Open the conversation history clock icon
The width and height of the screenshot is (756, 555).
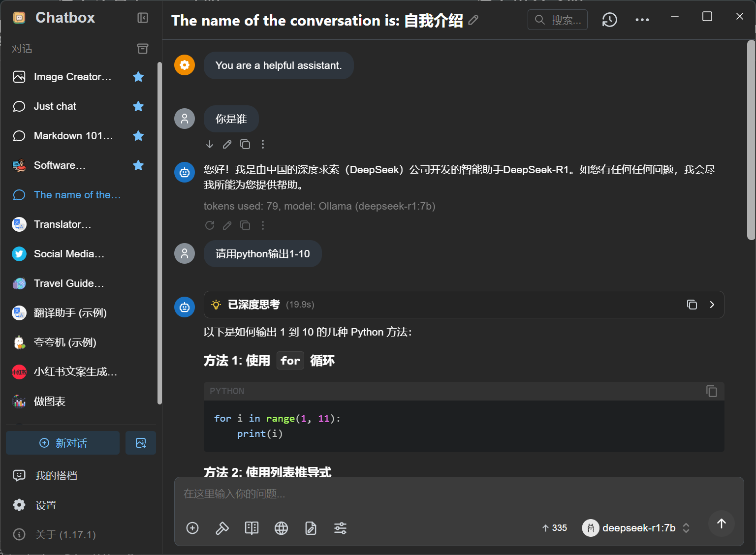point(610,20)
